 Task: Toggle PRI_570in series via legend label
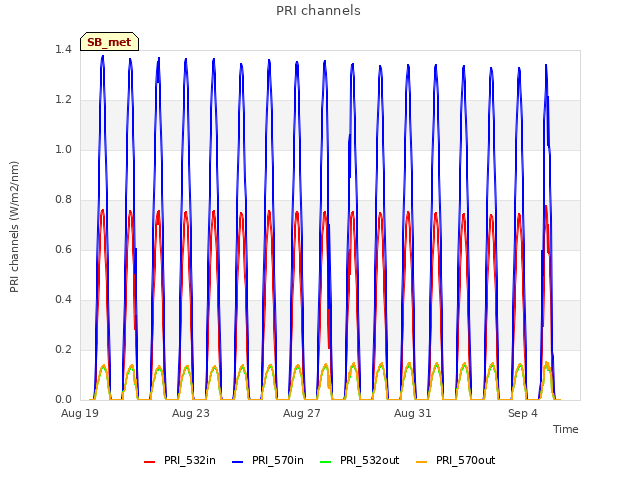[x=278, y=460]
